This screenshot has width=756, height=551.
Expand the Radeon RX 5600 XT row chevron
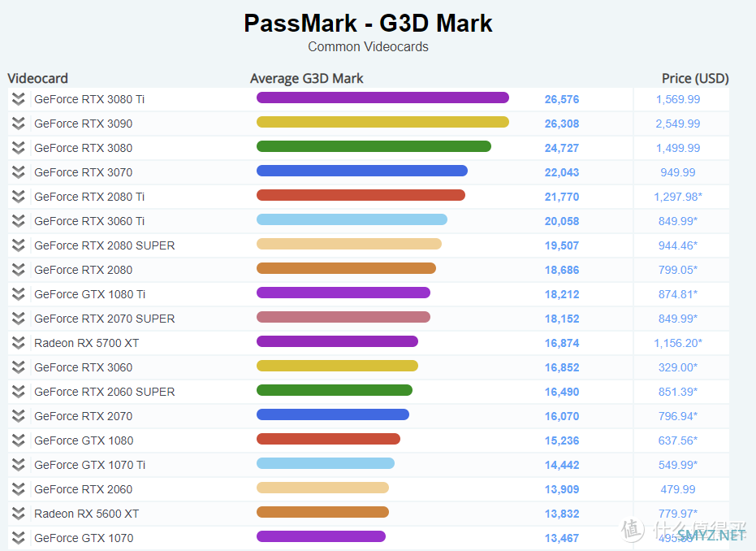[x=19, y=514]
